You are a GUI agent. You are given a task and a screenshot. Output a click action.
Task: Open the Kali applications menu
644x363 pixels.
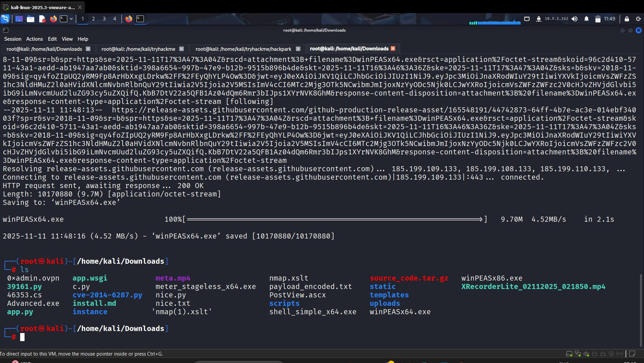pos(5,19)
